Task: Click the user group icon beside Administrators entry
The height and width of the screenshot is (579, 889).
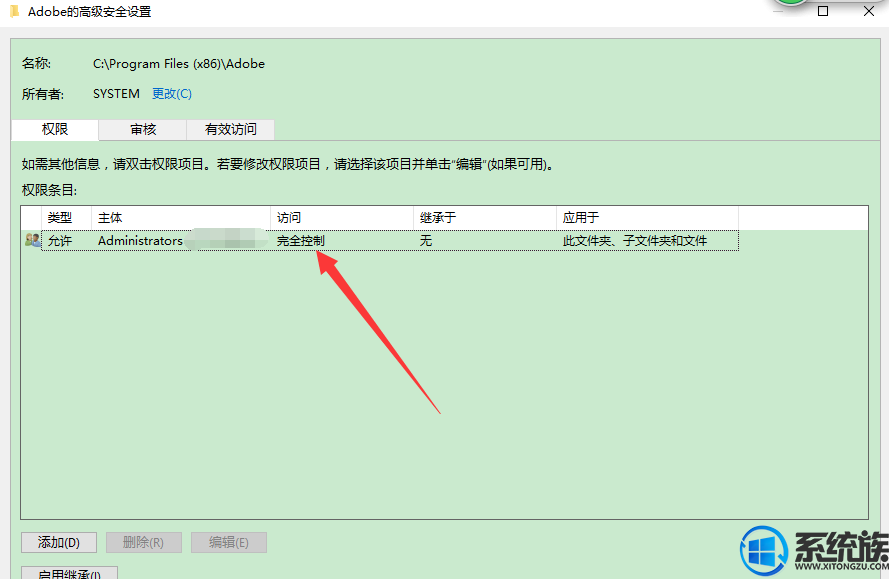Action: 33,240
